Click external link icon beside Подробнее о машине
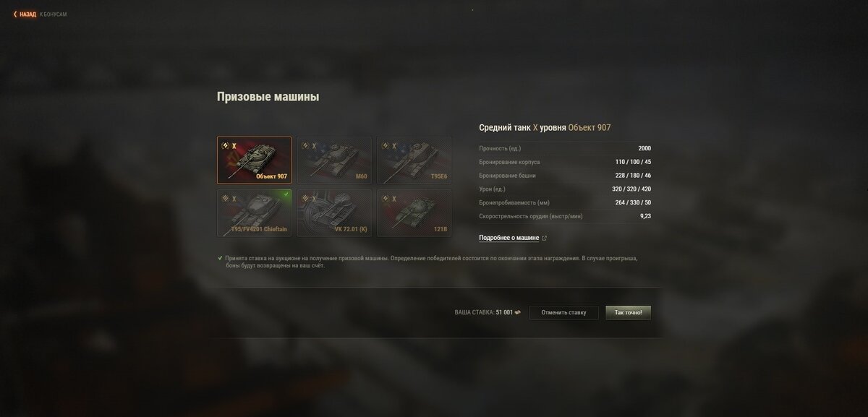Screen dimensions: 868x417 click(545, 238)
